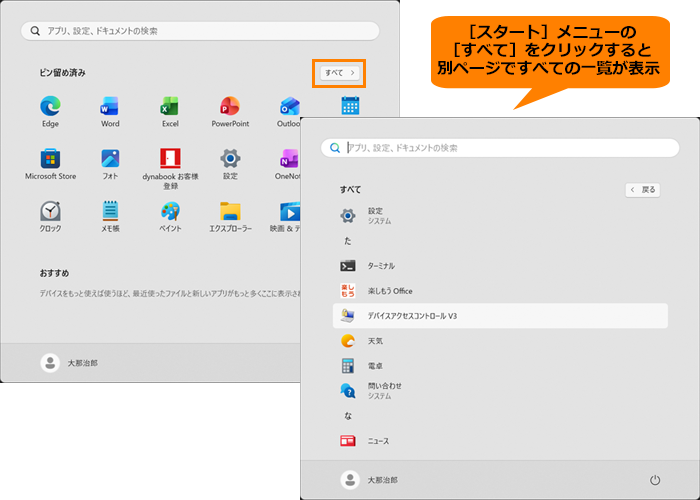Open 設定 in the pinned apps grid
Image resolution: width=700 pixels, height=500 pixels.
230,164
